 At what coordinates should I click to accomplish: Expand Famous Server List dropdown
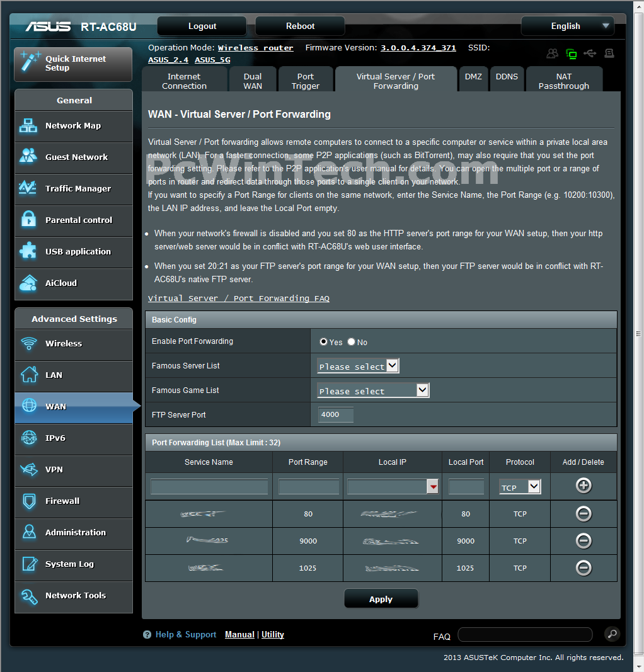(x=358, y=366)
